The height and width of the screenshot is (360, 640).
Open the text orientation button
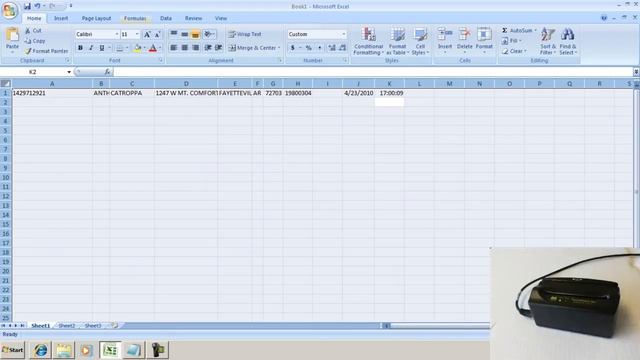pyautogui.click(x=209, y=34)
